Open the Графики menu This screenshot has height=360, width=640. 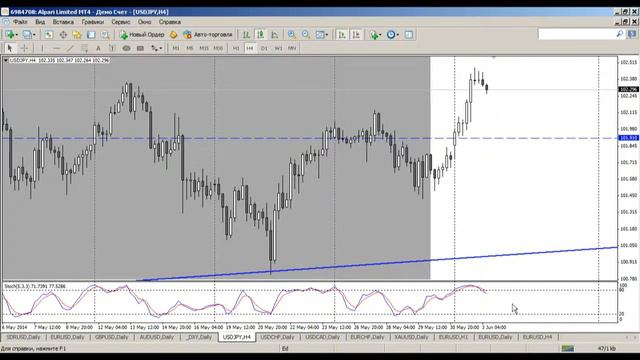tap(93, 22)
